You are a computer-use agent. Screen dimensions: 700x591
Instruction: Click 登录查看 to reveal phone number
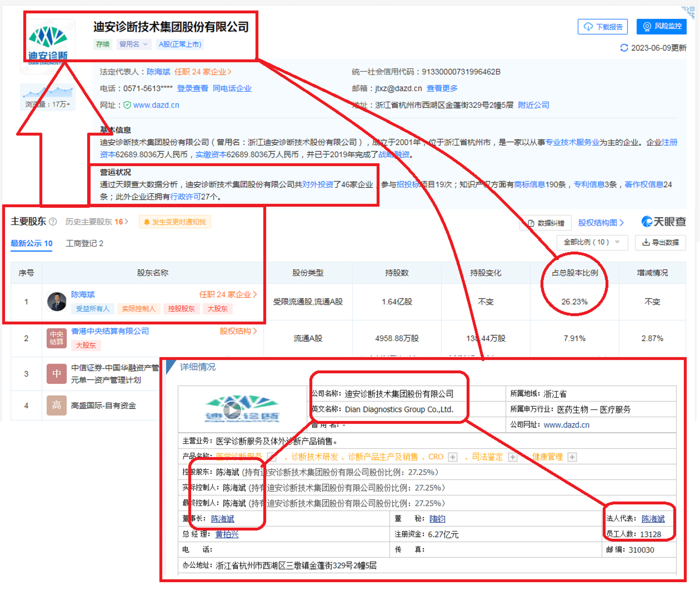pyautogui.click(x=192, y=88)
